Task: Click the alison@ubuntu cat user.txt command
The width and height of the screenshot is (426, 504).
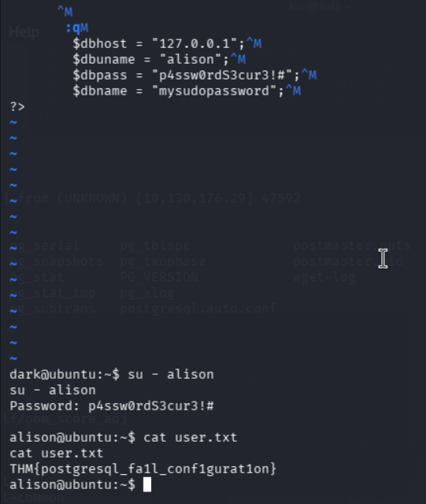Action: 124,438
